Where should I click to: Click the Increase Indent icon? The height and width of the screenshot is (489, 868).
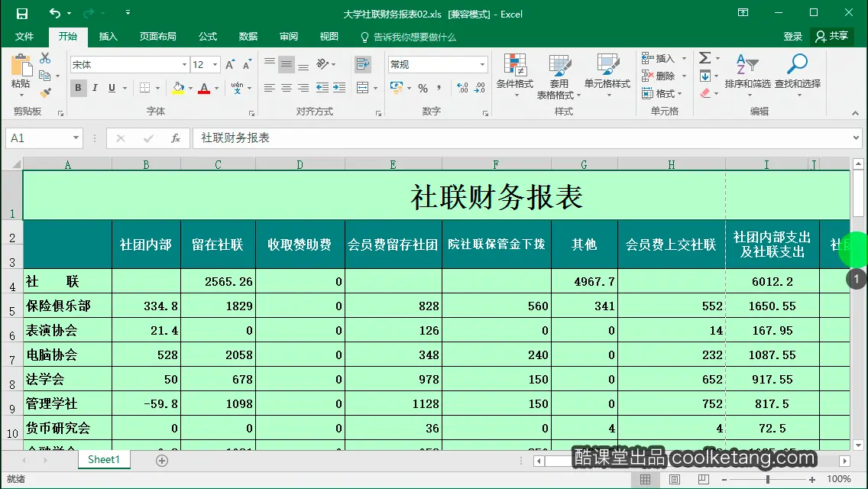pyautogui.click(x=338, y=88)
